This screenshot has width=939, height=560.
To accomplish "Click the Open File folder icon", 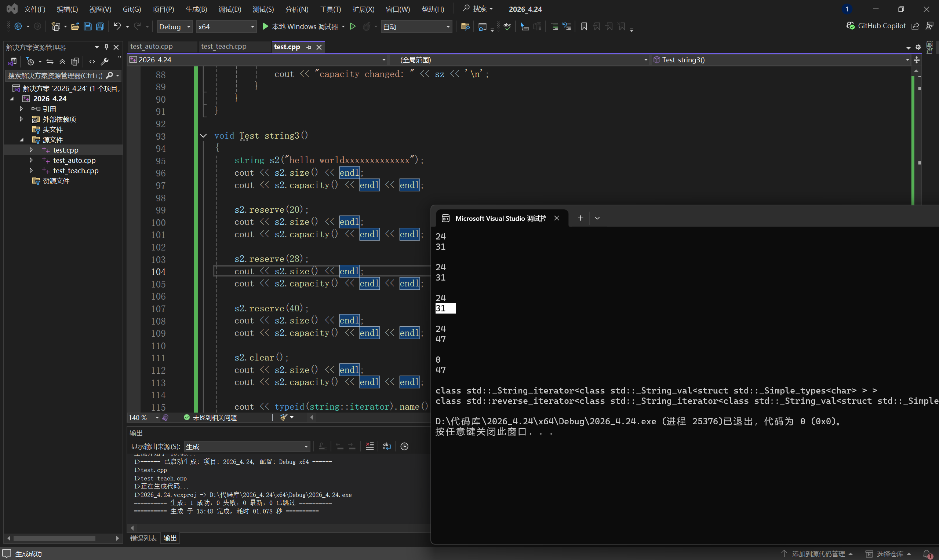I will click(75, 26).
